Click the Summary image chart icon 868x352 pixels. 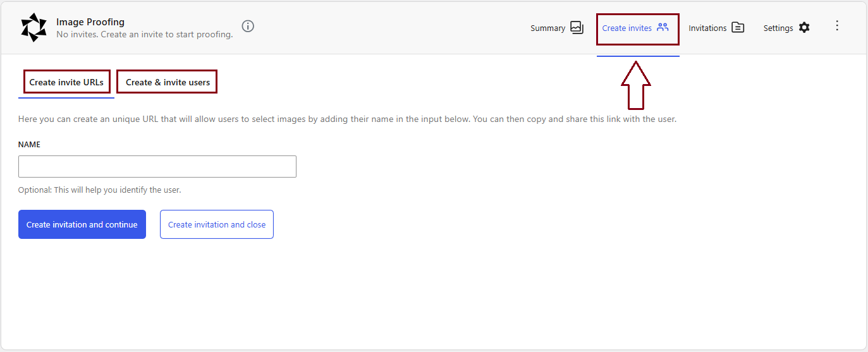click(577, 27)
